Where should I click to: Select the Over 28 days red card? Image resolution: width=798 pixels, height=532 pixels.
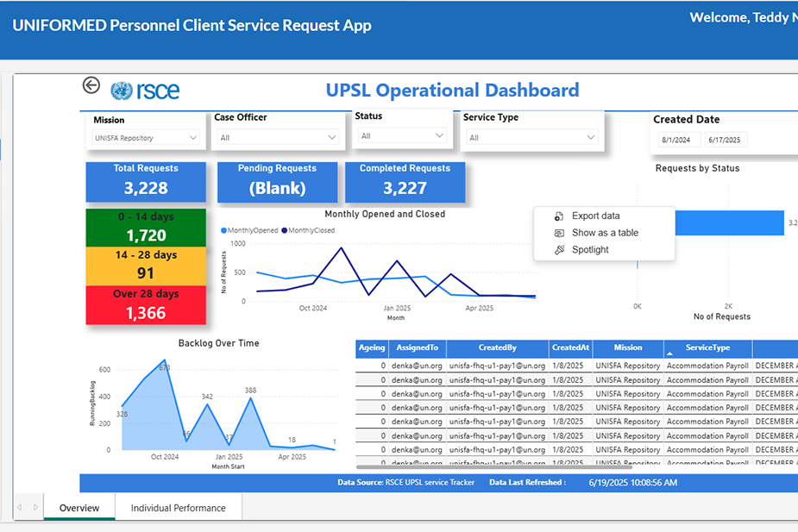point(146,305)
